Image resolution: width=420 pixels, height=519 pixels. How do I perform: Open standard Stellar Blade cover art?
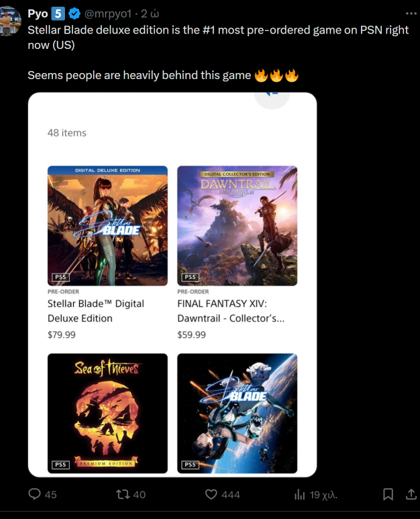pos(237,413)
